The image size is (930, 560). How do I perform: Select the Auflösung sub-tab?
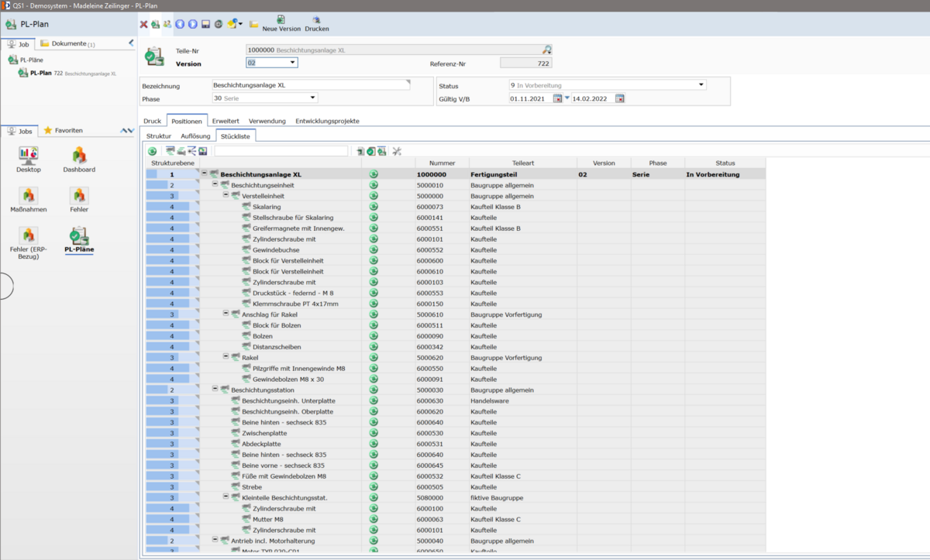tap(195, 136)
